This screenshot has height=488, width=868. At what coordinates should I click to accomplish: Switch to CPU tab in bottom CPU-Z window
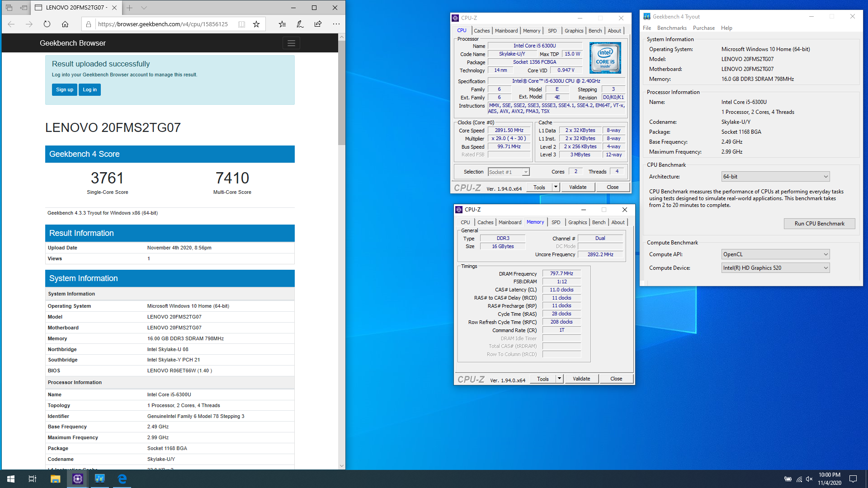465,222
